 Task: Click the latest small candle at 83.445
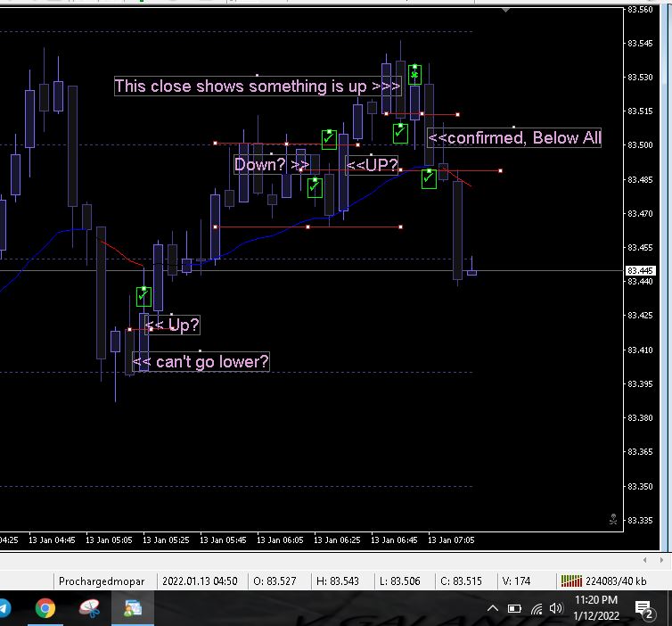tap(471, 272)
